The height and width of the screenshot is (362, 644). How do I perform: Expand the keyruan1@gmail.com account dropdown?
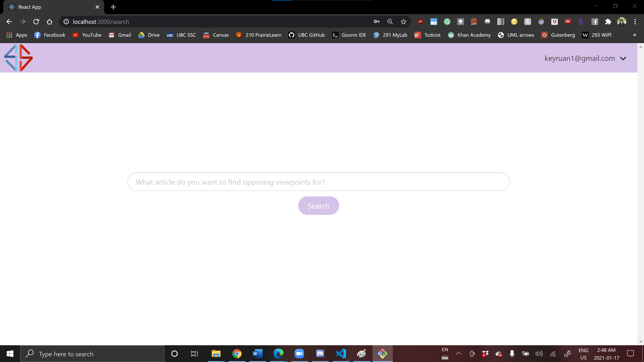(x=623, y=58)
